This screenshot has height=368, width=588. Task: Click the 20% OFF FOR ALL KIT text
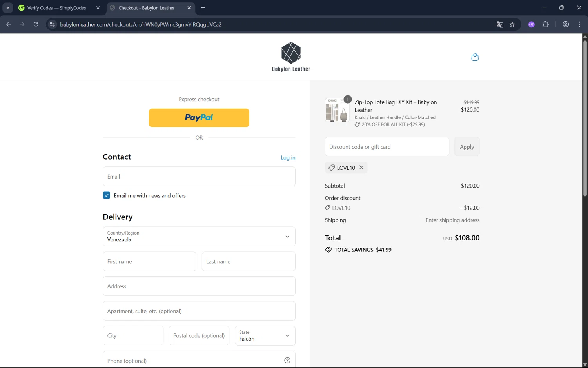pos(393,124)
